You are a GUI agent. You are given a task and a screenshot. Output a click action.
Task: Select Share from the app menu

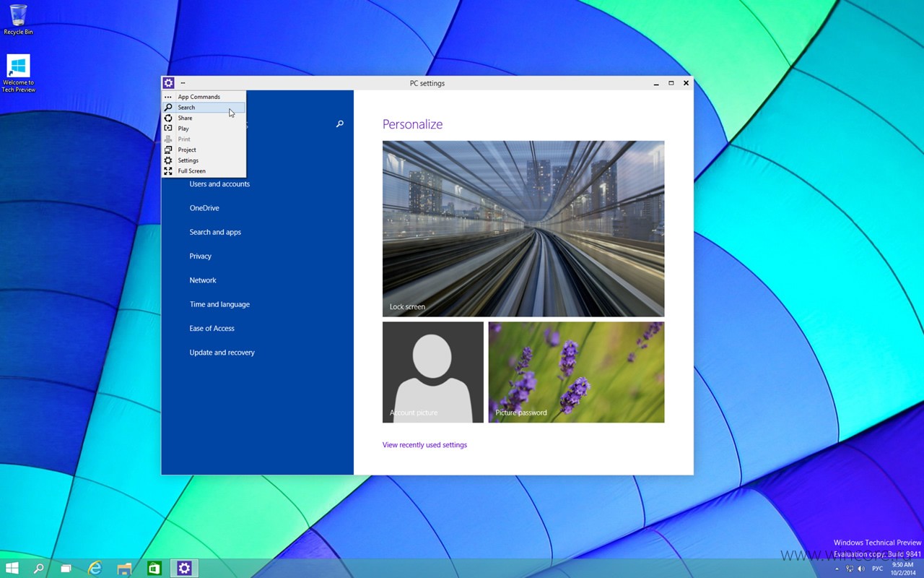click(x=204, y=118)
